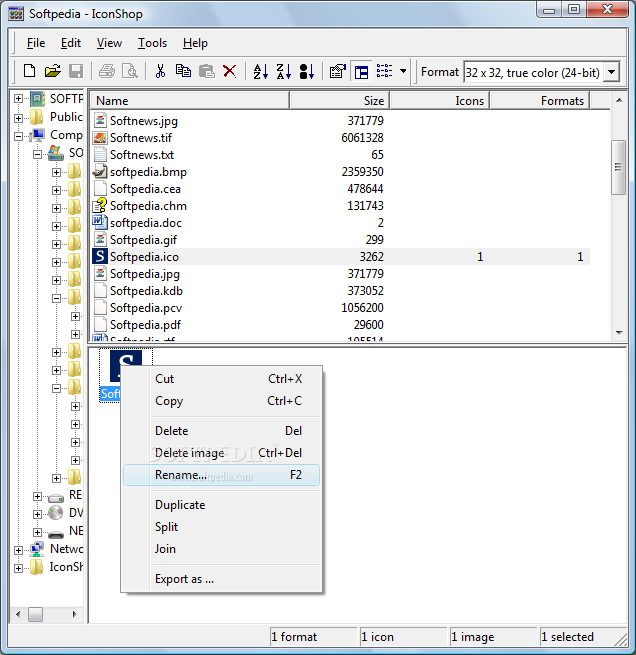Click the folder tree scroll right arrow
The width and height of the screenshot is (636, 655).
coord(74,614)
